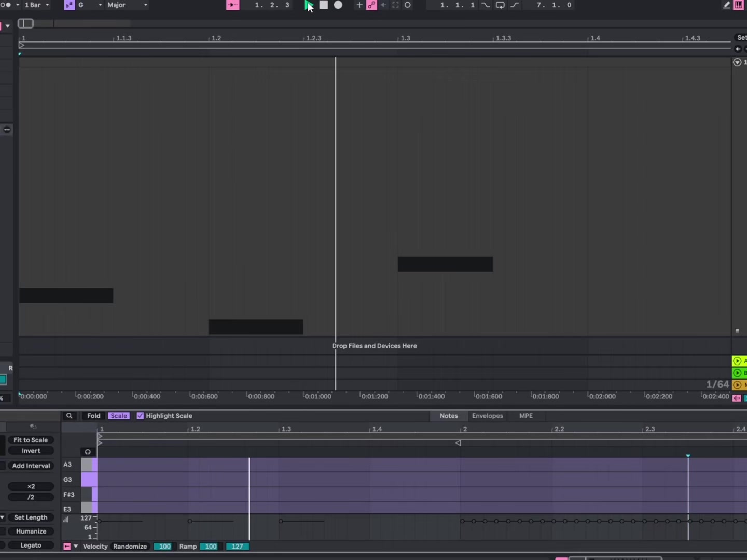The height and width of the screenshot is (560, 747).
Task: Open the root note G dropdown
Action: click(x=90, y=5)
